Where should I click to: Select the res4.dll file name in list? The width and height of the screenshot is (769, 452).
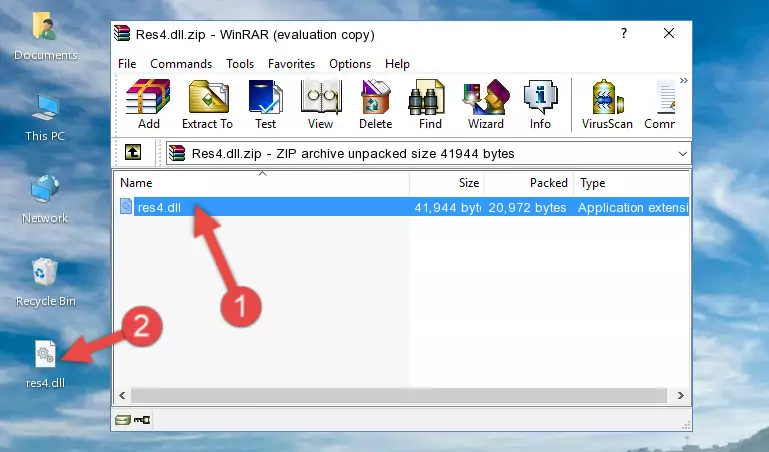pos(159,207)
